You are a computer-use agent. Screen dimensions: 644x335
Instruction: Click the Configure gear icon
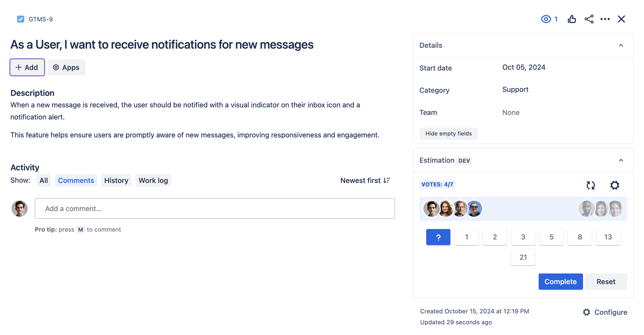[587, 312]
